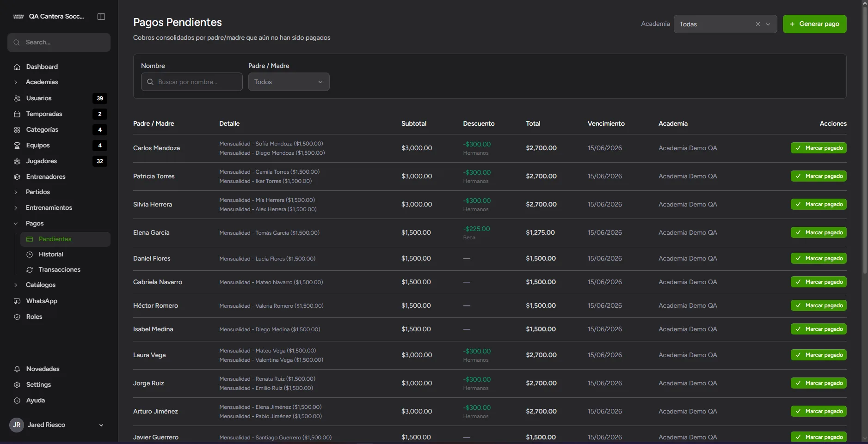Open Temporadas calendar icon
Image resolution: width=868 pixels, height=444 pixels.
tap(17, 114)
